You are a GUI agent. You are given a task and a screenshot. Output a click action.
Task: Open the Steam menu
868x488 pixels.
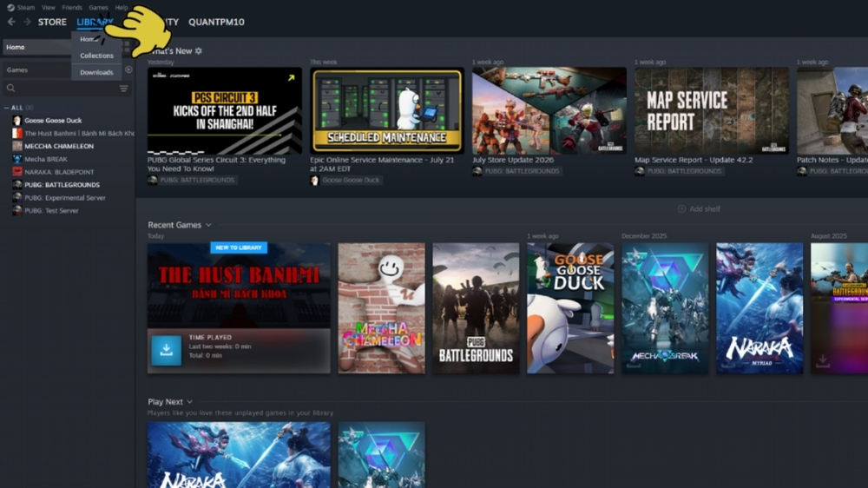[25, 7]
